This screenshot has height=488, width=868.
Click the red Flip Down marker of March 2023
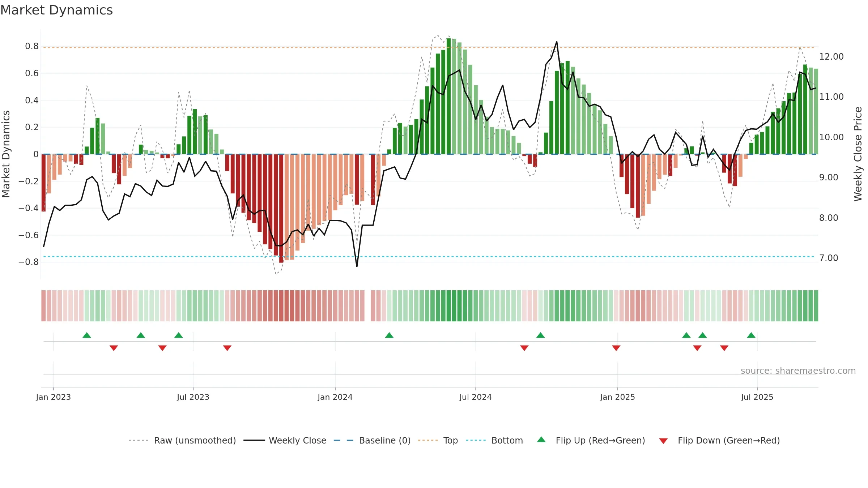coord(114,348)
